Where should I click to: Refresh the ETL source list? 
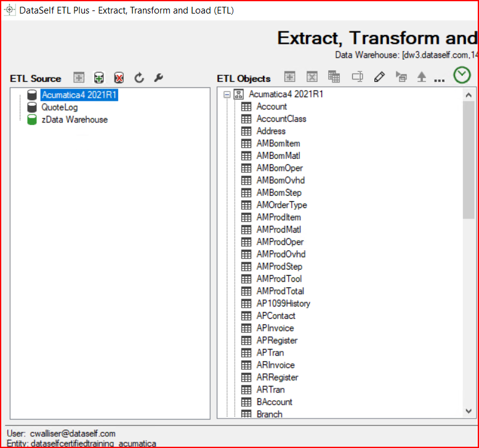pos(139,78)
